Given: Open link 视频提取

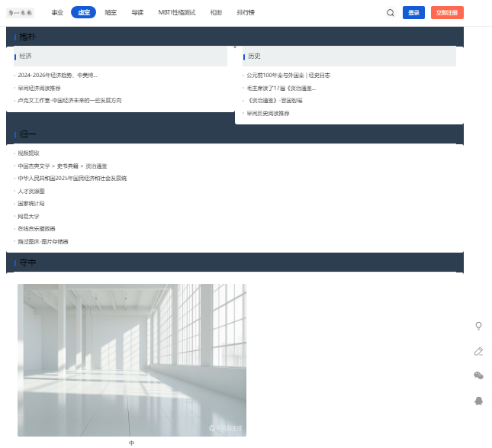Looking at the screenshot, I should point(28,153).
